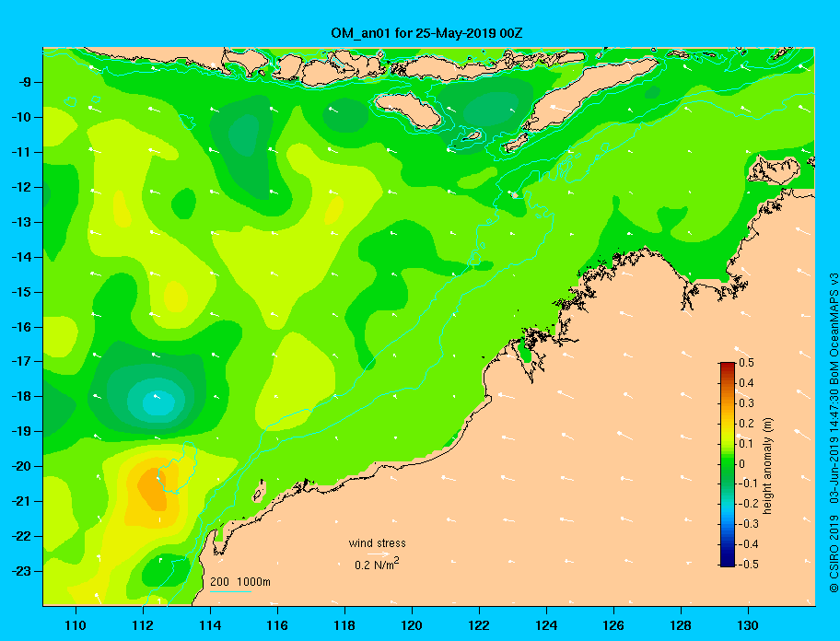Click the '110' longitude axis label
The width and height of the screenshot is (840, 641).
[x=76, y=625]
